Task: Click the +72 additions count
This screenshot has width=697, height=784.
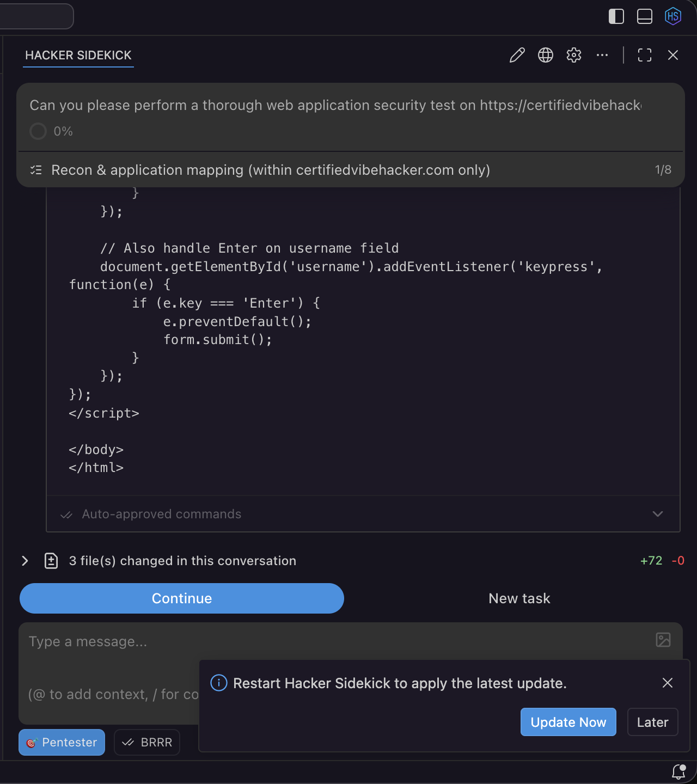Action: pos(651,561)
